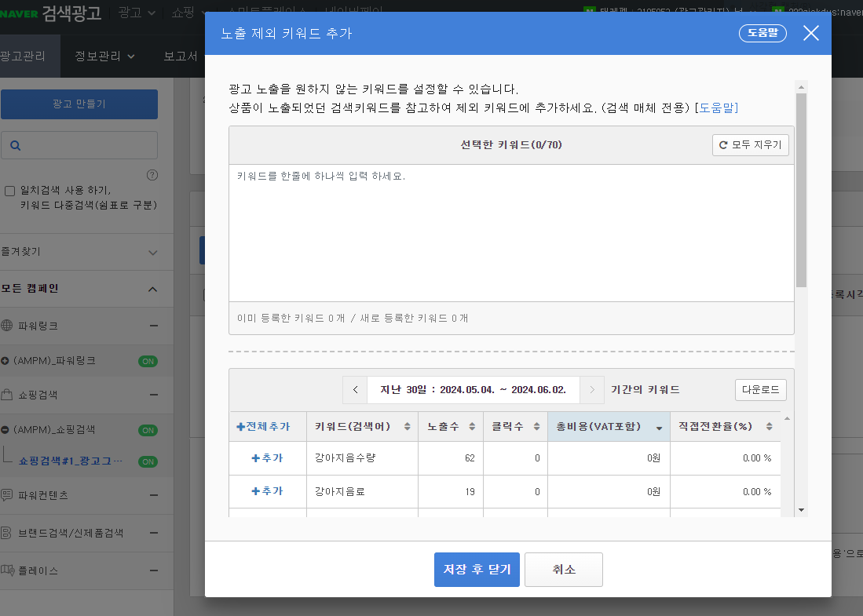
Task: Click the magnifier search icon in sidebar
Action: (16, 146)
